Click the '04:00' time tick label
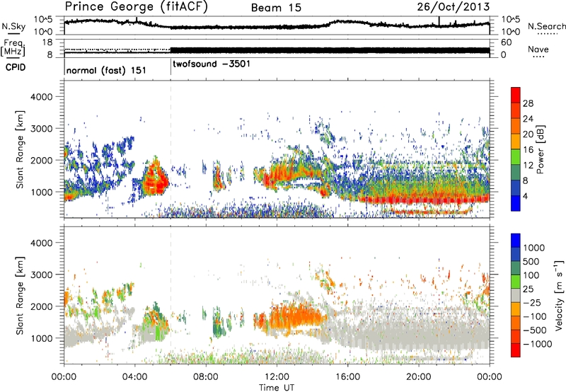 click(134, 377)
